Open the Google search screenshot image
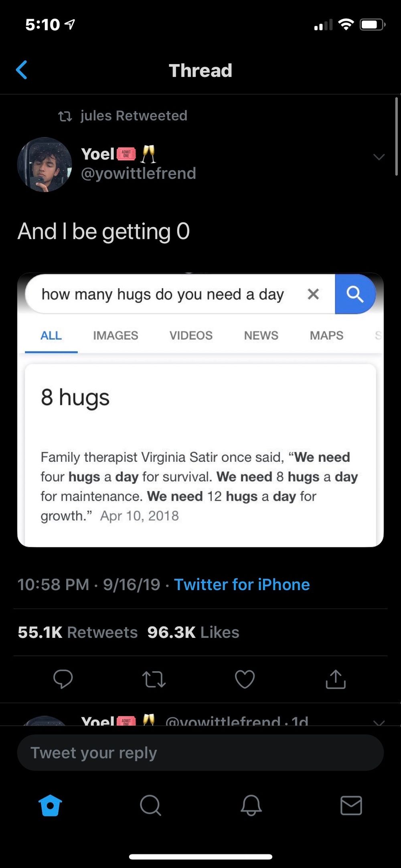This screenshot has width=401, height=868. click(x=200, y=410)
